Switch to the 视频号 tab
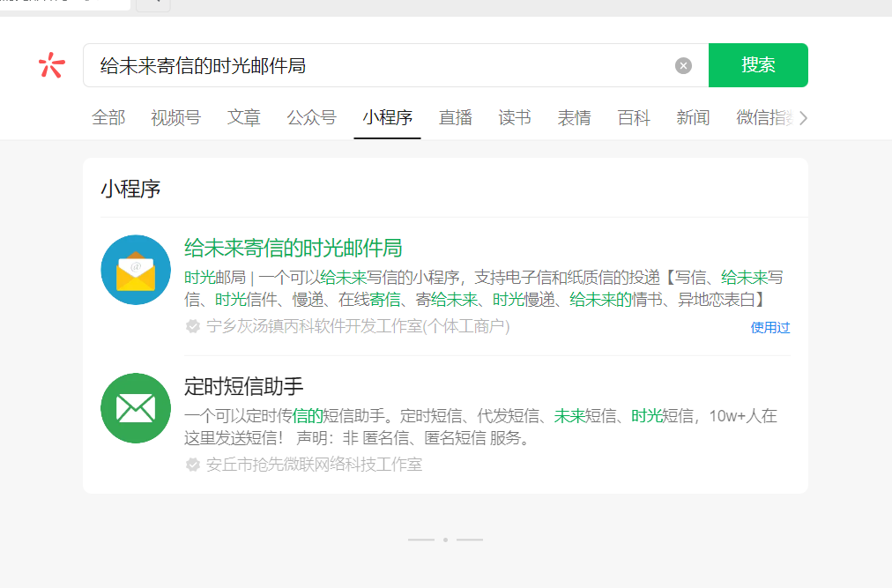Screen dimensions: 892x588 [175, 118]
